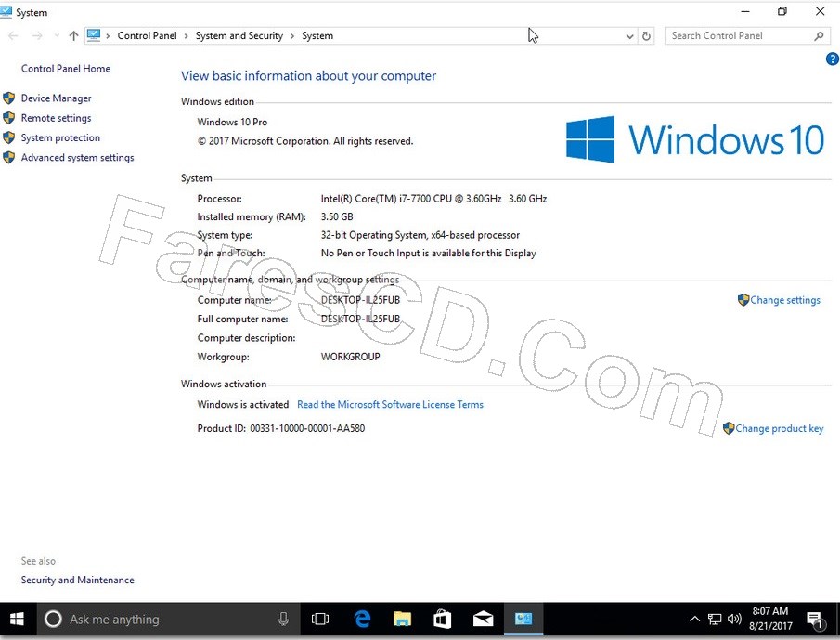The width and height of the screenshot is (840, 640).
Task: Show hidden tray icons arrow
Action: coord(694,620)
